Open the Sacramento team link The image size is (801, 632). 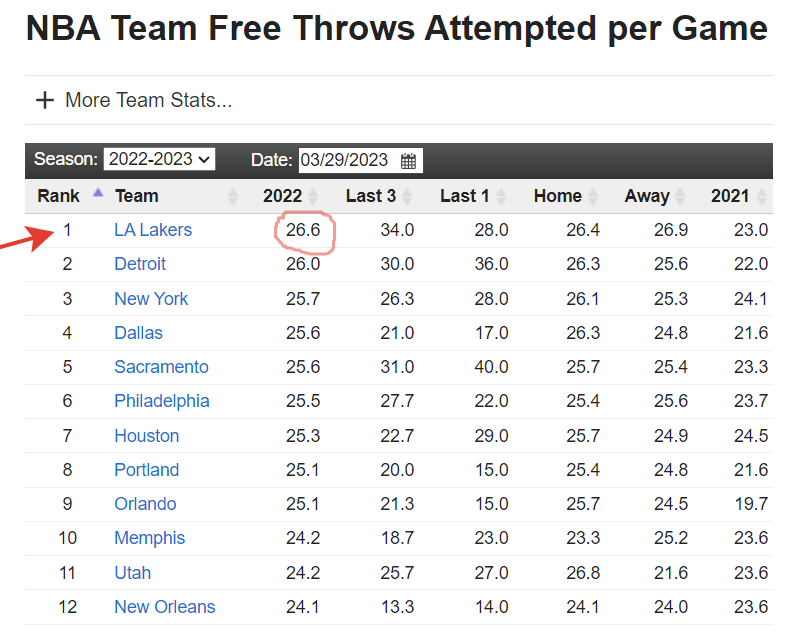pyautogui.click(x=161, y=367)
